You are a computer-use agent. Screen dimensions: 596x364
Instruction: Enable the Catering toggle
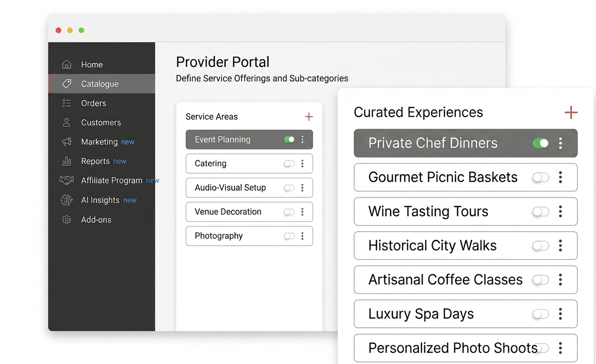tap(289, 164)
